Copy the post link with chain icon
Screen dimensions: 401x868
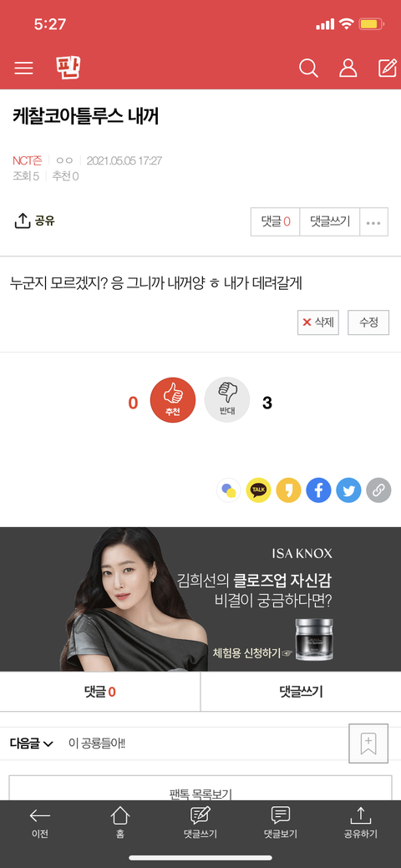(x=378, y=490)
